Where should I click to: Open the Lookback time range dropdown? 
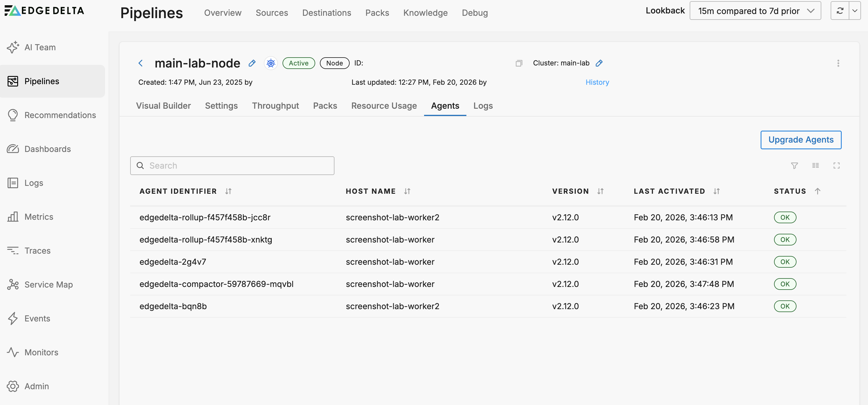(x=755, y=11)
